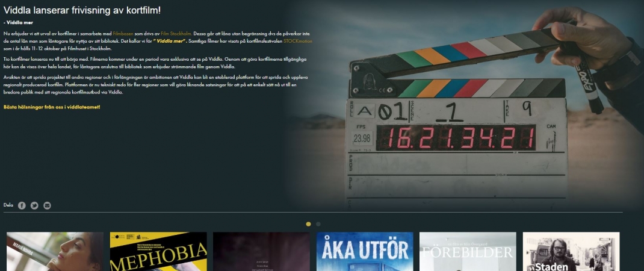644x271 pixels.
Task: Open the Maria Nohra film thumbnail
Action: pyautogui.click(x=55, y=251)
